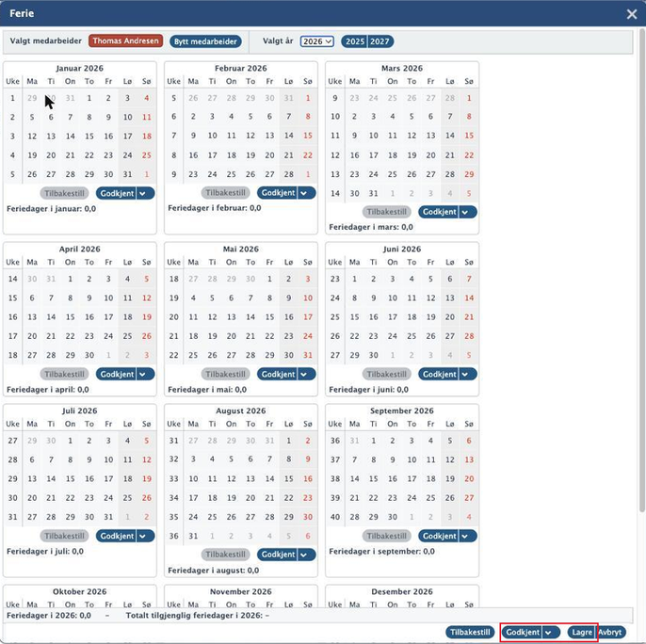
Task: Select 13 in Mai 2026
Action: point(232,317)
